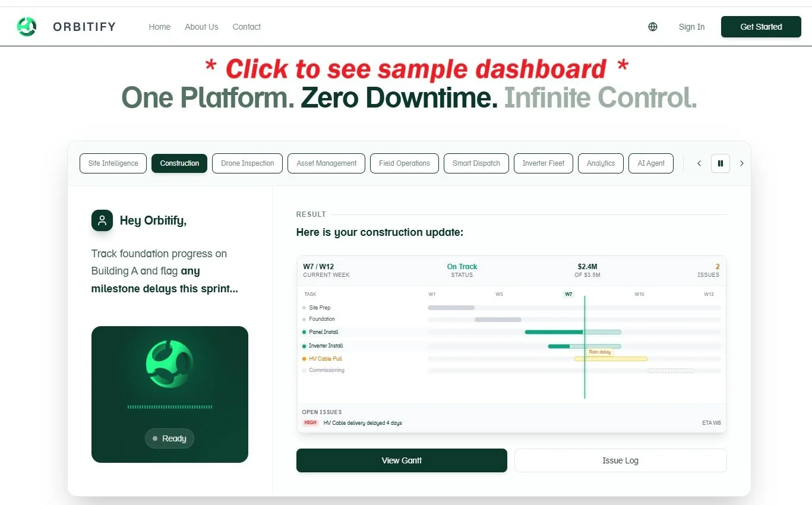Open the Field Operations tab

405,163
